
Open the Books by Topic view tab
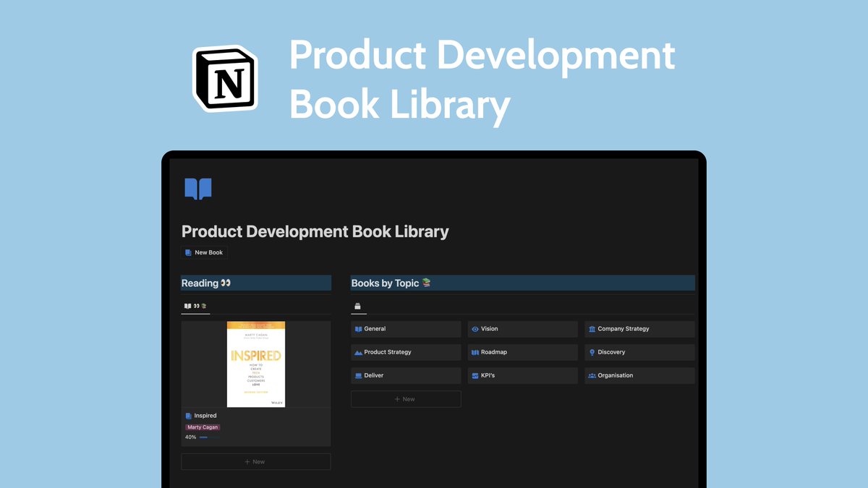pos(357,307)
